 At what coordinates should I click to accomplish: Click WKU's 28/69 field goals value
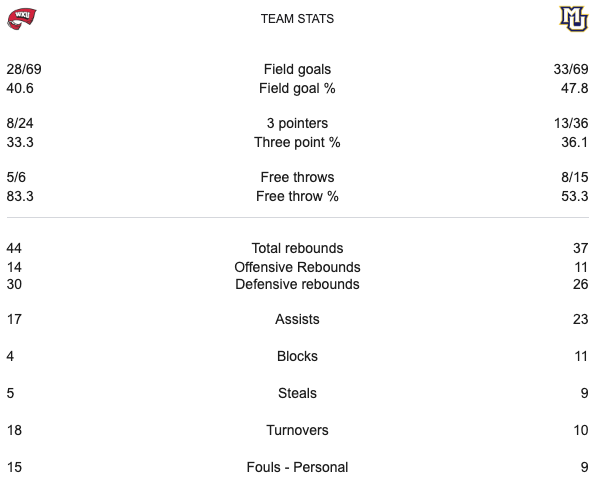coord(24,70)
